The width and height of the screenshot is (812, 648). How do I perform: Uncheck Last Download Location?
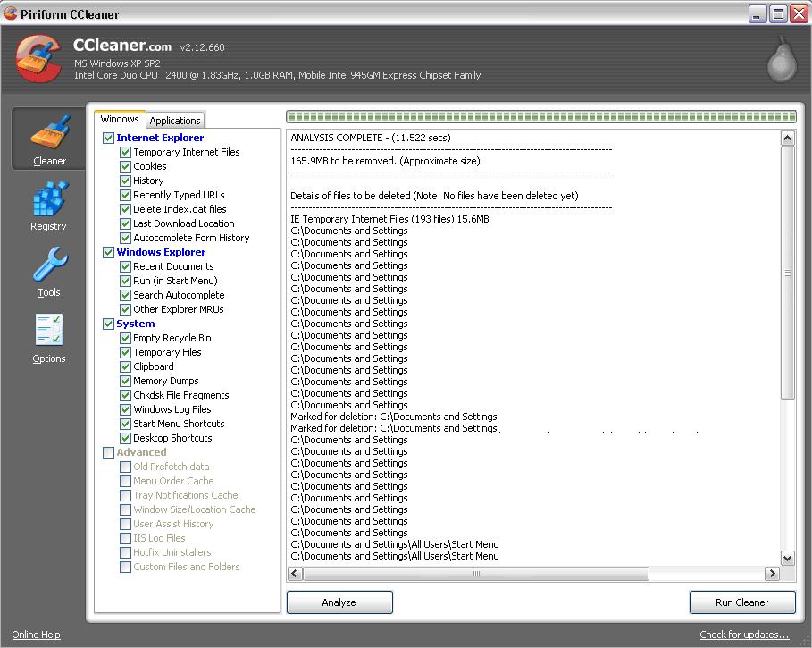[125, 223]
